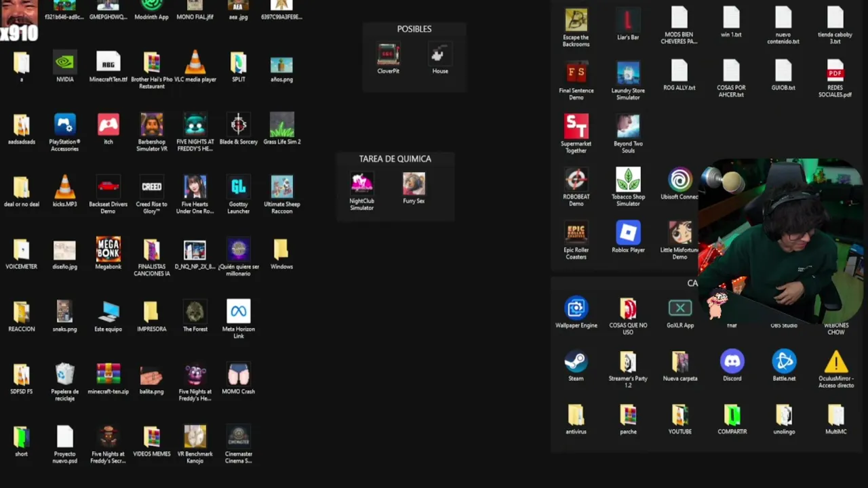Open Grass Life Sim 2 icon
This screenshot has width=868, height=488.
[x=281, y=125]
